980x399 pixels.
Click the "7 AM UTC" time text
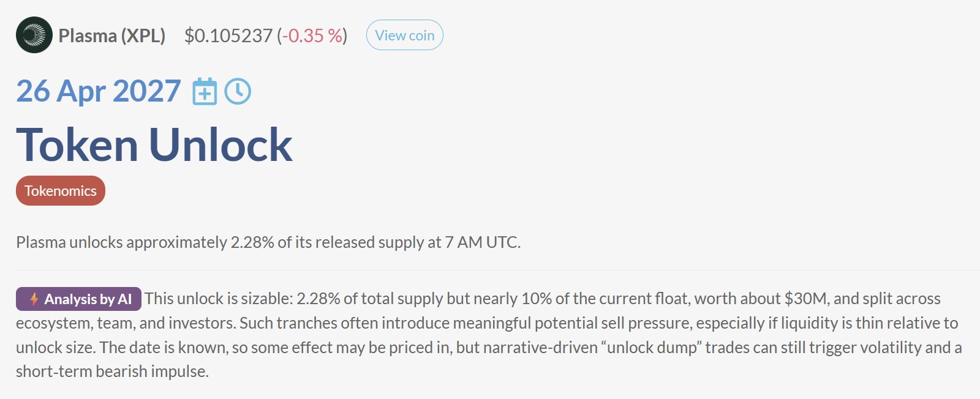click(482, 242)
